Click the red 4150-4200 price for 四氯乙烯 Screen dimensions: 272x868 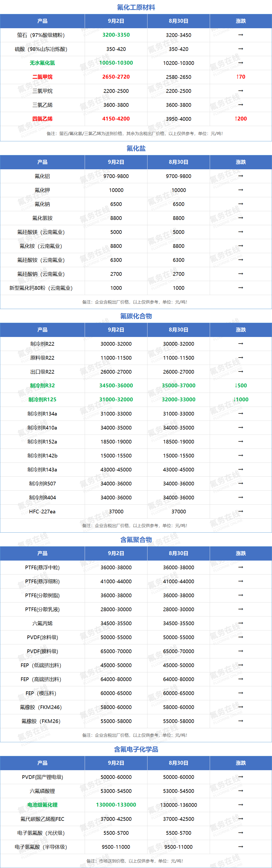tap(116, 119)
